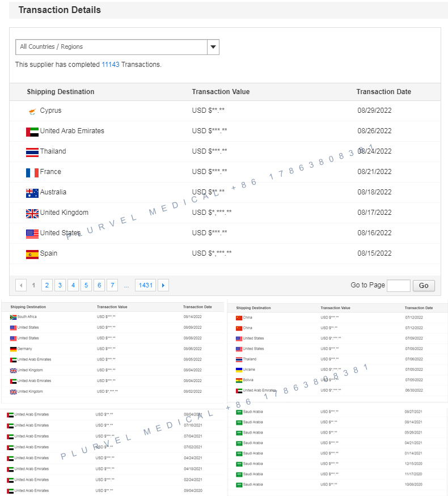Click the UAE flag dated 07/16/2021
The height and width of the screenshot is (496, 448).
(10, 426)
